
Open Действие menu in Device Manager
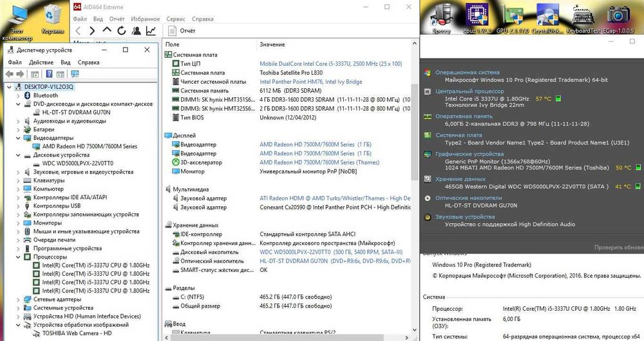pos(41,63)
